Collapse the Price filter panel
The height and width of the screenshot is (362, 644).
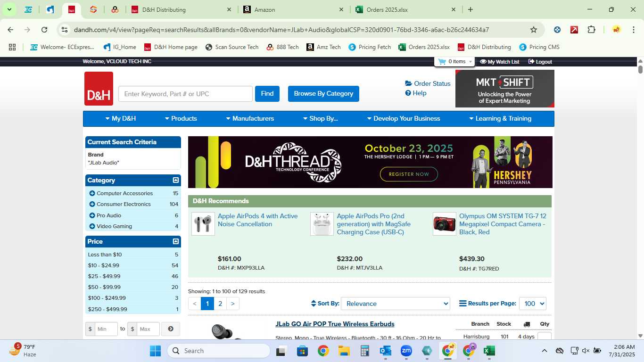click(176, 241)
